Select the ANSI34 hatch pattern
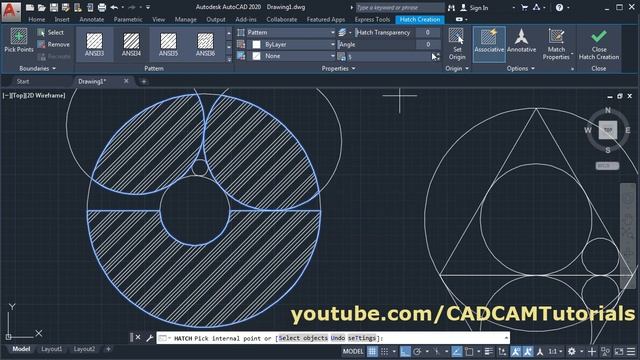 (131, 44)
